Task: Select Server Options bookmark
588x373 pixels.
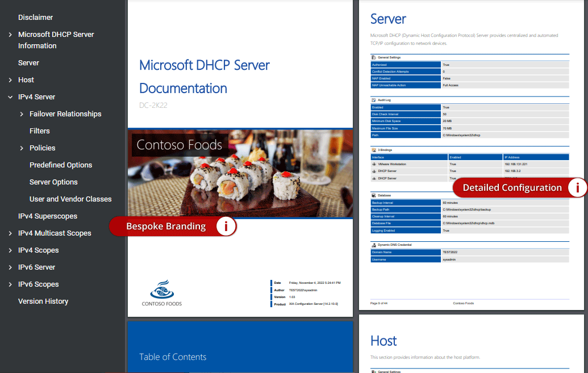Action: [x=53, y=182]
